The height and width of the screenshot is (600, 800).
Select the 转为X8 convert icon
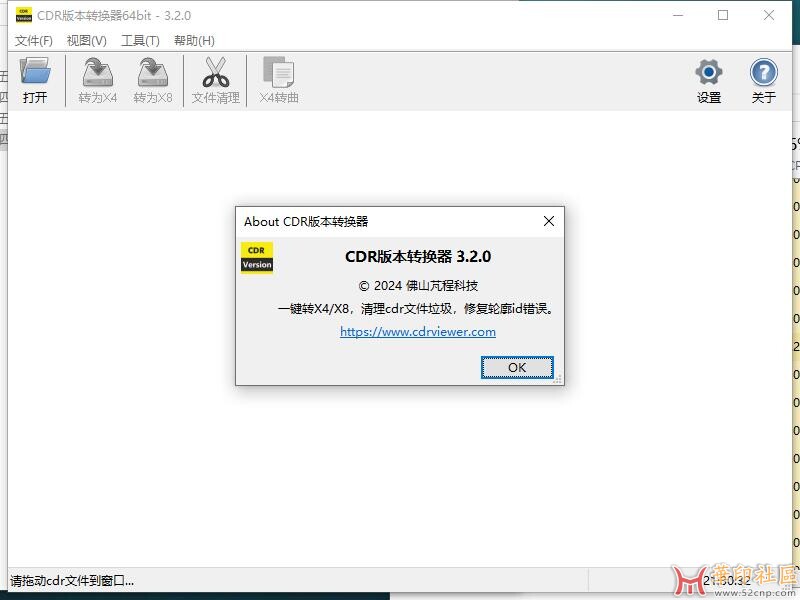[x=153, y=71]
